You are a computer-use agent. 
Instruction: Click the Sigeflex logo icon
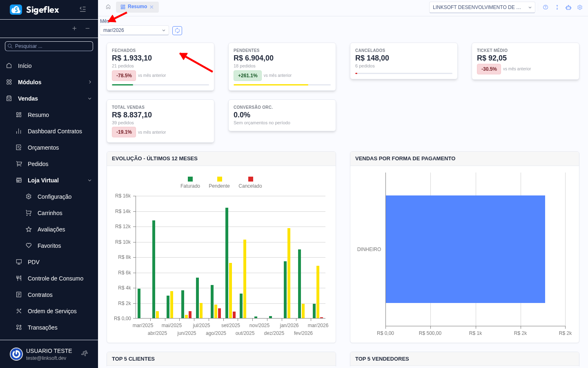point(16,9)
